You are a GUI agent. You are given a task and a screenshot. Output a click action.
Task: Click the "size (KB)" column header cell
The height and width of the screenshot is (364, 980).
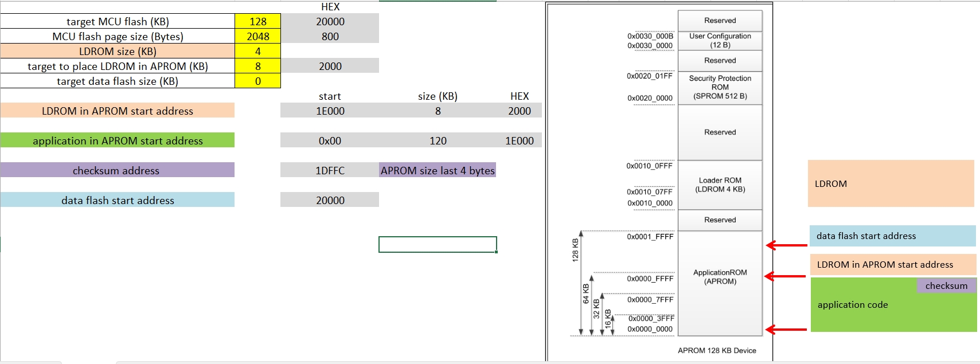click(x=438, y=96)
